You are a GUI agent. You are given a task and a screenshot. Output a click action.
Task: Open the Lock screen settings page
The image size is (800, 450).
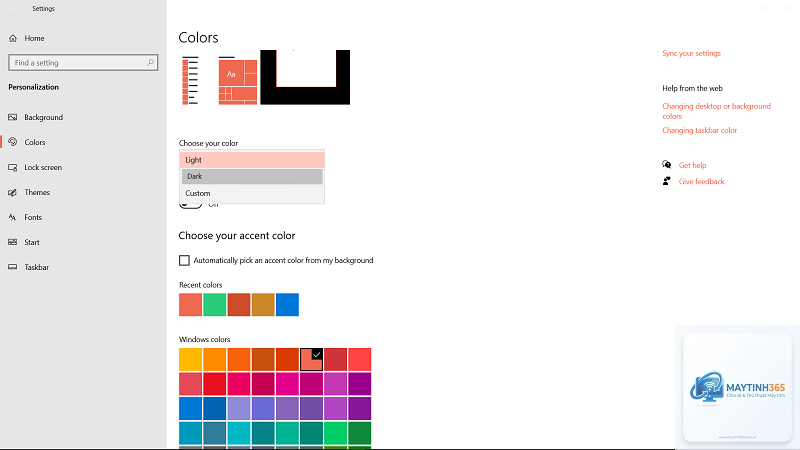[43, 167]
